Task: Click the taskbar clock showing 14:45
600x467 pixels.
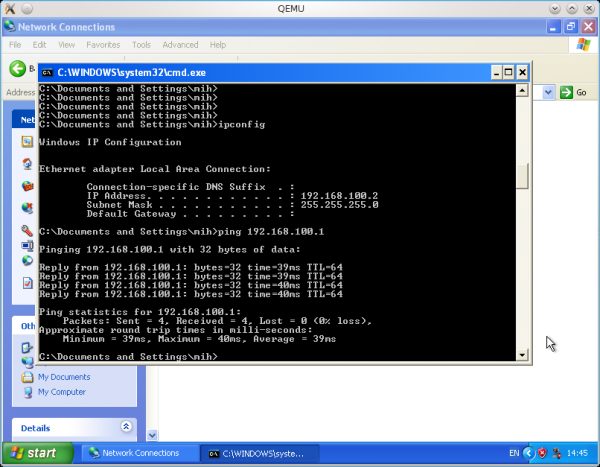Action: click(577, 453)
